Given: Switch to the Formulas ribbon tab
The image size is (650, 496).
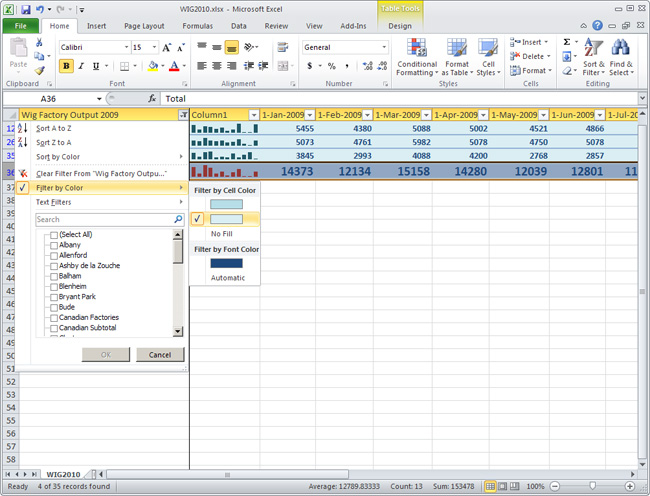Looking at the screenshot, I should coord(197,26).
